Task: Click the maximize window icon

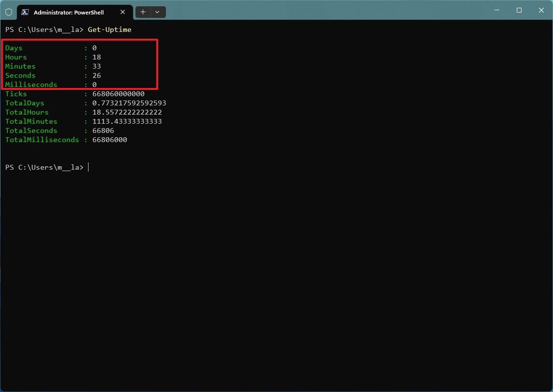Action: click(519, 10)
